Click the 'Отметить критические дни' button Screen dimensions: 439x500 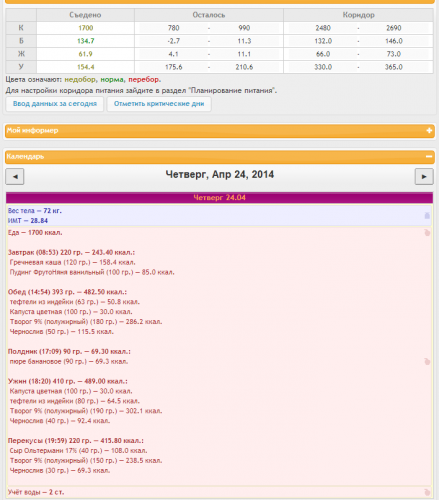159,104
